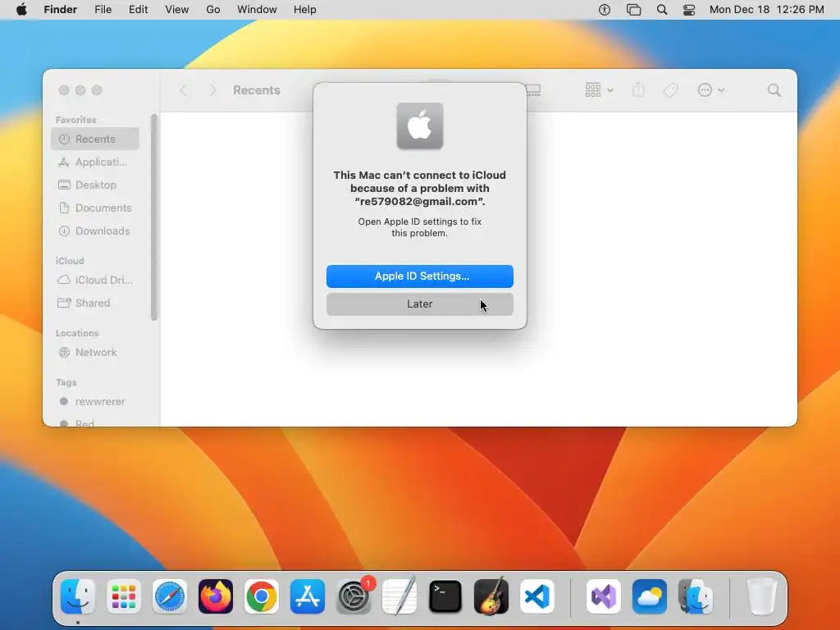Image resolution: width=840 pixels, height=630 pixels.
Task: Select Desktop in the Finder sidebar
Action: coord(95,185)
